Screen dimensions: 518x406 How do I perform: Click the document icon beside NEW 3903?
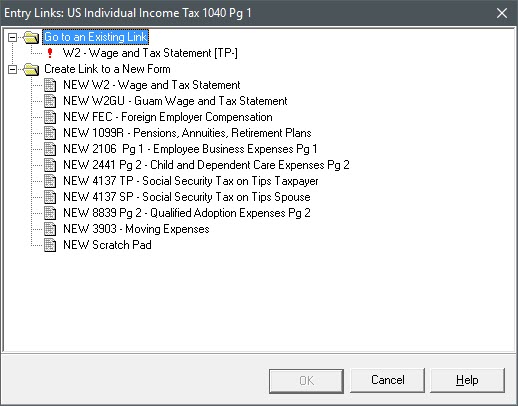(x=50, y=229)
